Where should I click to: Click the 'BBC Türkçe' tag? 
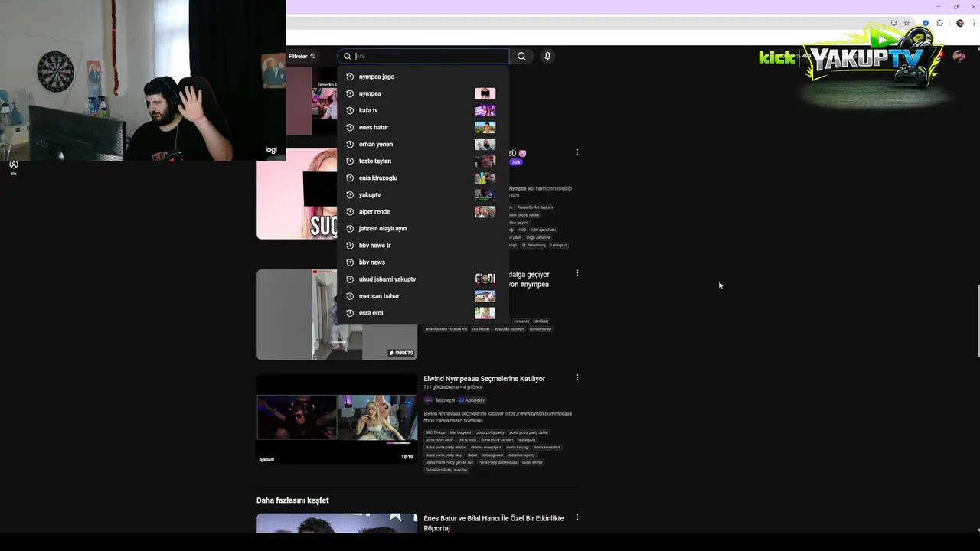pos(436,432)
